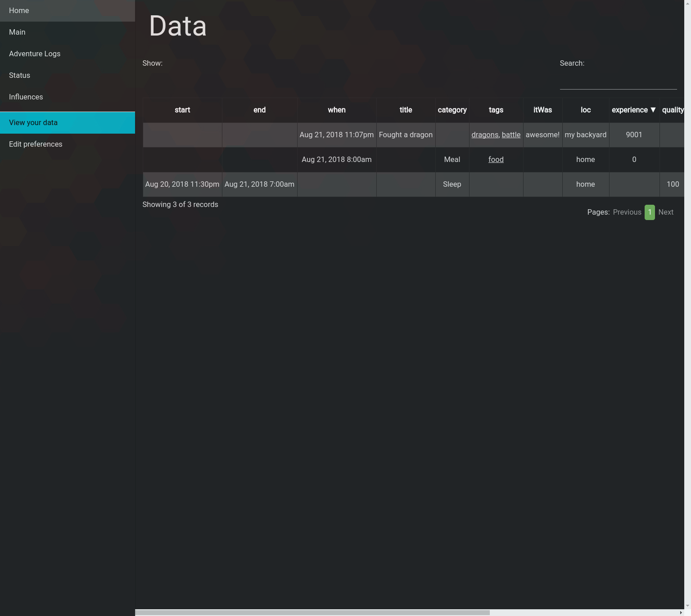This screenshot has height=616, width=691.
Task: Click the 'awesome!' itWas cell
Action: (542, 135)
